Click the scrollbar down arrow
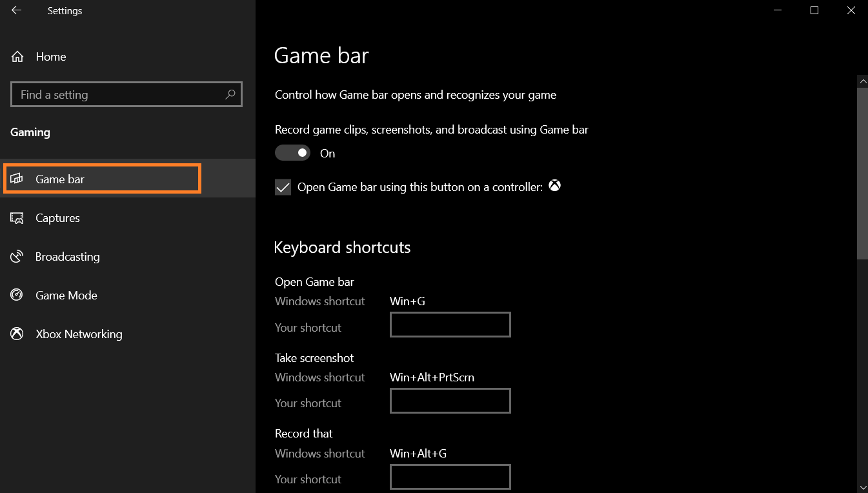Image resolution: width=868 pixels, height=493 pixels. [863, 487]
